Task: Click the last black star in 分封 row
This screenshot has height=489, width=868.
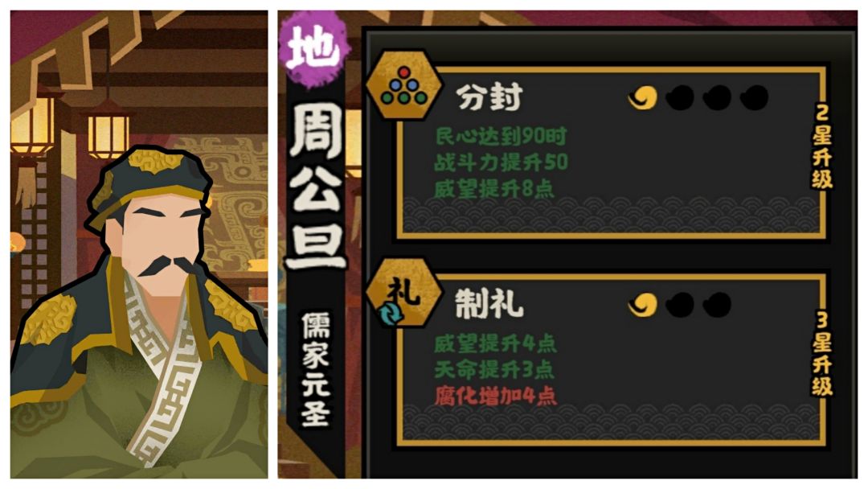Action: pos(753,98)
